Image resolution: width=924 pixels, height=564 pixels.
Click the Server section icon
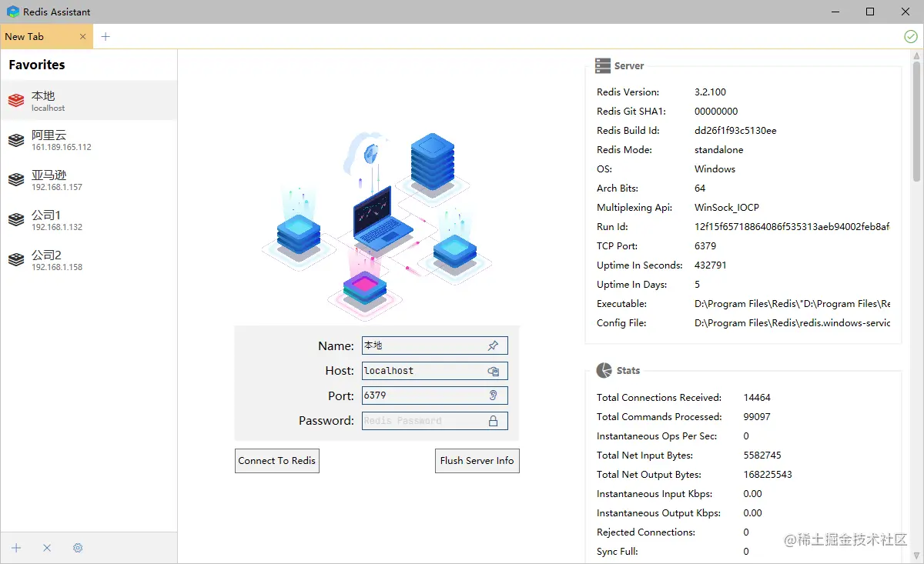pos(603,66)
